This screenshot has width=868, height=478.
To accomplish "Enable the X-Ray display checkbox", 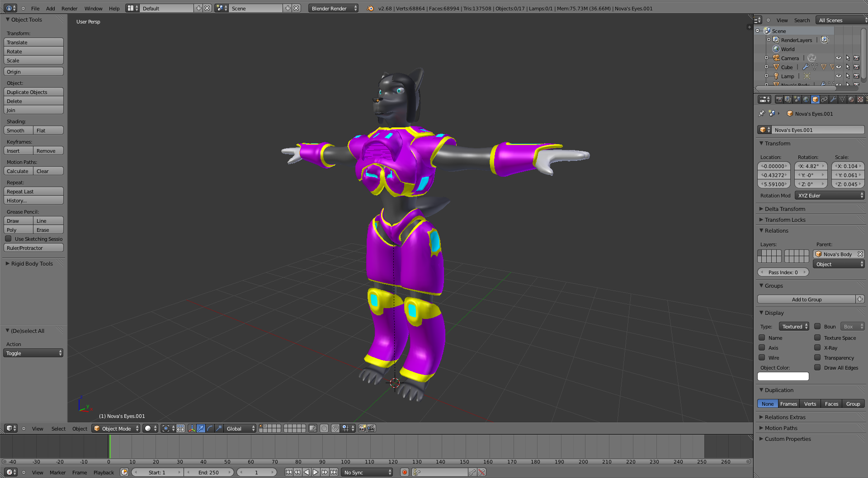I will pyautogui.click(x=817, y=347).
